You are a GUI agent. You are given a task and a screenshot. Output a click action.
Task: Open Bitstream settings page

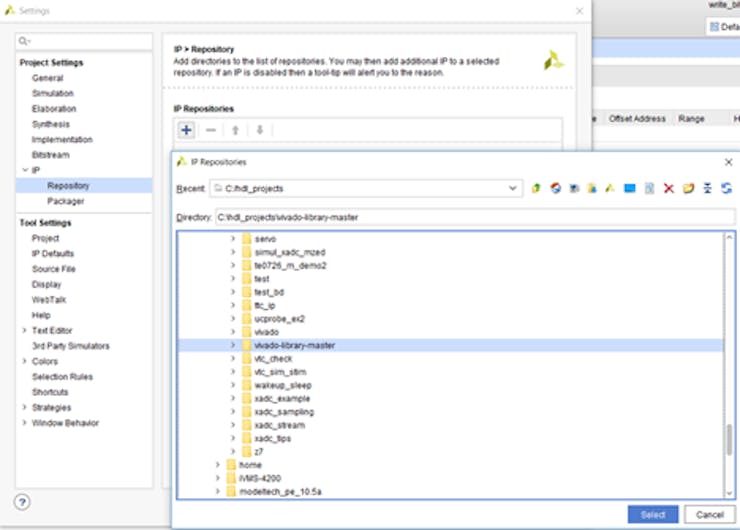pyautogui.click(x=50, y=155)
